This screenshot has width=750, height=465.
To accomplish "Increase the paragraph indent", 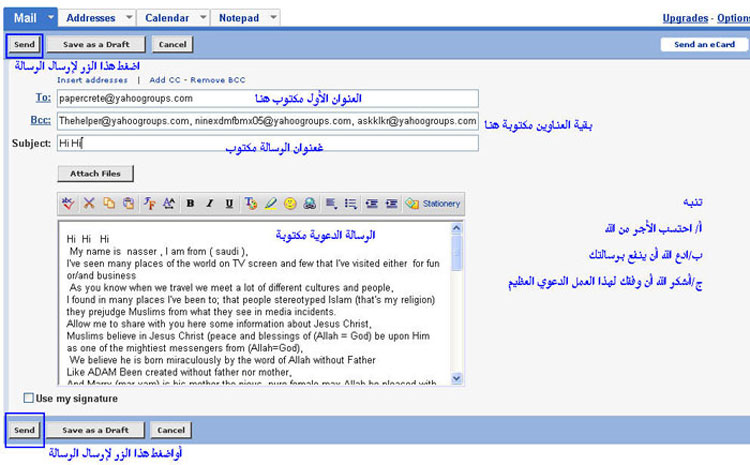I will coord(391,204).
